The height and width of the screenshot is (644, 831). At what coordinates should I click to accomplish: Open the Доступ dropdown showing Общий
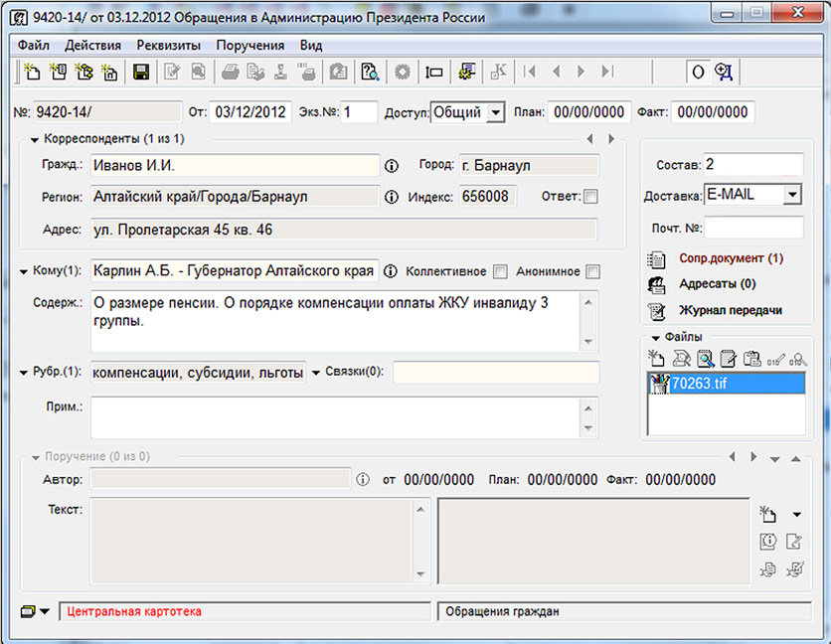[496, 112]
